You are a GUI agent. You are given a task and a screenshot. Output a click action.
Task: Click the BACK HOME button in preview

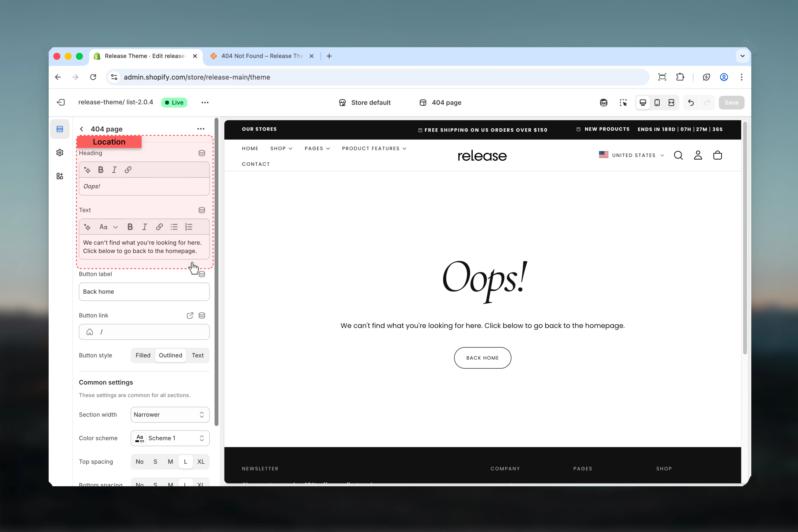click(x=482, y=358)
